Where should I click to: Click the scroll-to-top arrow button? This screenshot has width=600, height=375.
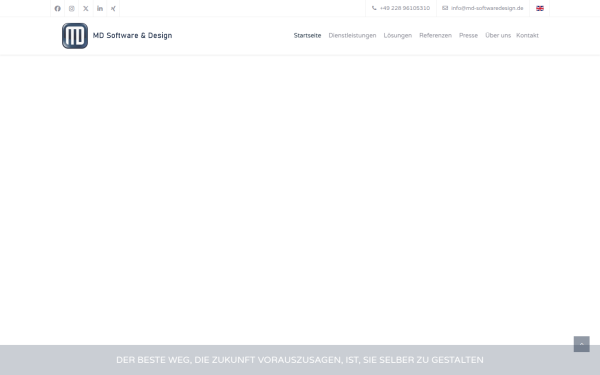581,344
